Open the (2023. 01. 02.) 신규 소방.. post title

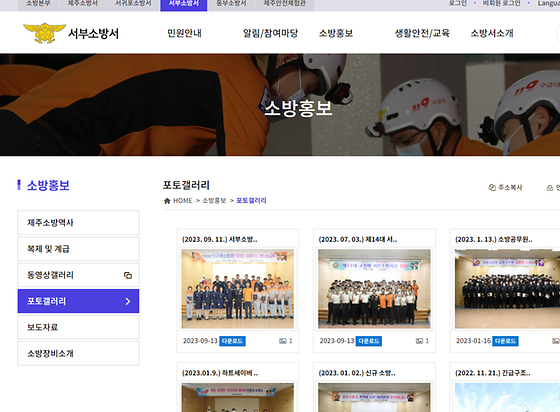pyautogui.click(x=357, y=373)
